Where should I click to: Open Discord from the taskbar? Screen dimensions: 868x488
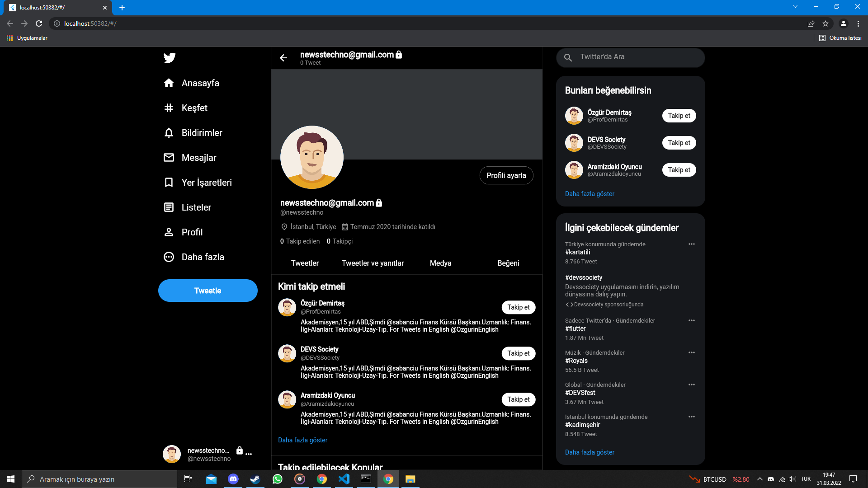point(233,479)
